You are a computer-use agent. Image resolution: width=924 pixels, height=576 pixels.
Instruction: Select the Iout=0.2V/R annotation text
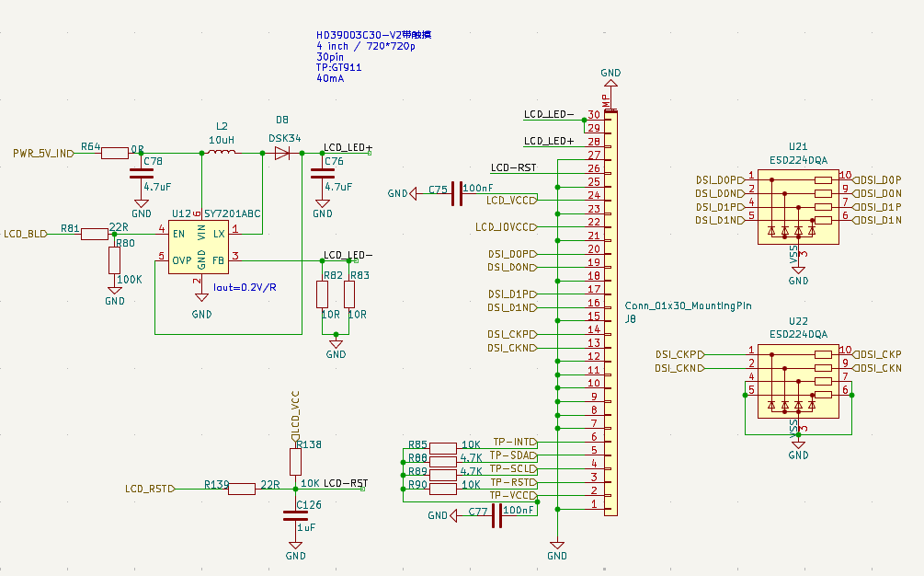point(245,287)
